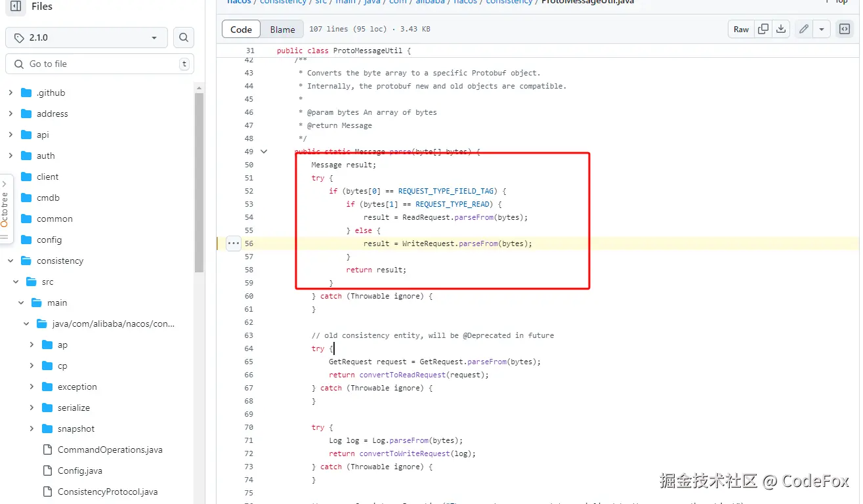The height and width of the screenshot is (504, 863).
Task: Click the snapshot folder icon
Action: [x=47, y=429]
